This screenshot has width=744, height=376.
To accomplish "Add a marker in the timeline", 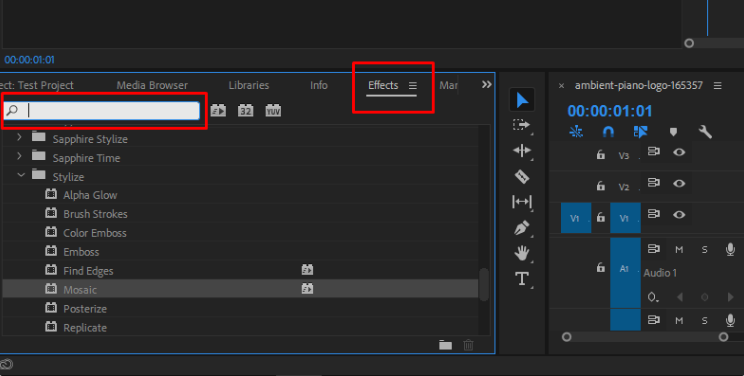I will (673, 132).
